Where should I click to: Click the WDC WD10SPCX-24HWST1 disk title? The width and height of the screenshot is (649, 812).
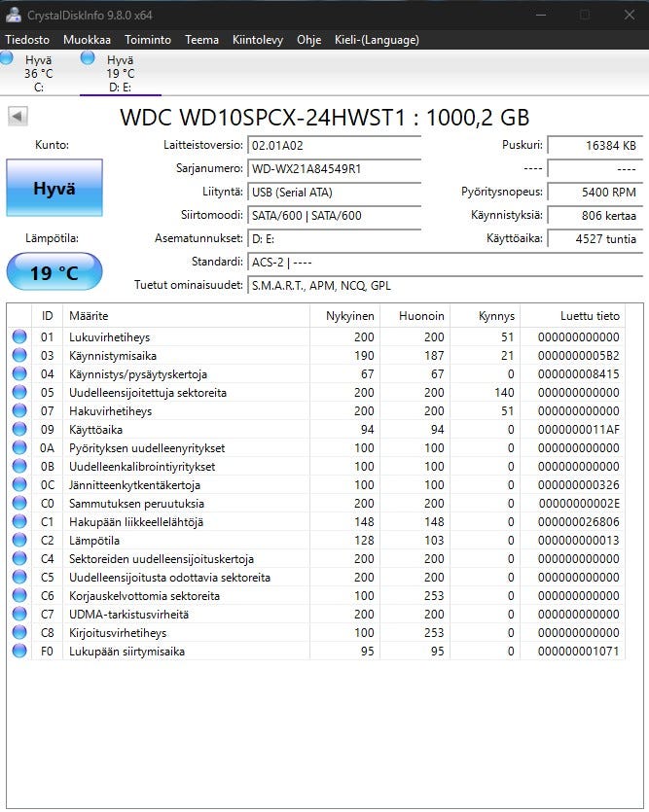[325, 117]
